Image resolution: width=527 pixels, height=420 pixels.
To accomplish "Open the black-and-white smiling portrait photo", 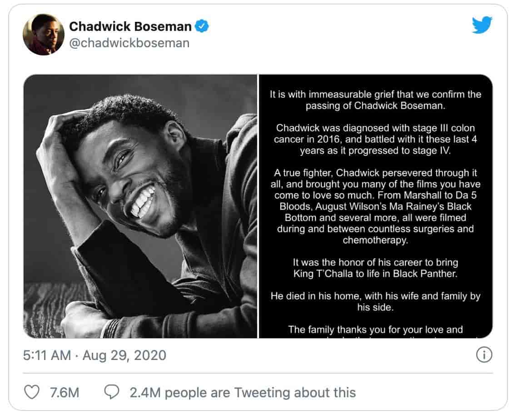I will coord(140,206).
